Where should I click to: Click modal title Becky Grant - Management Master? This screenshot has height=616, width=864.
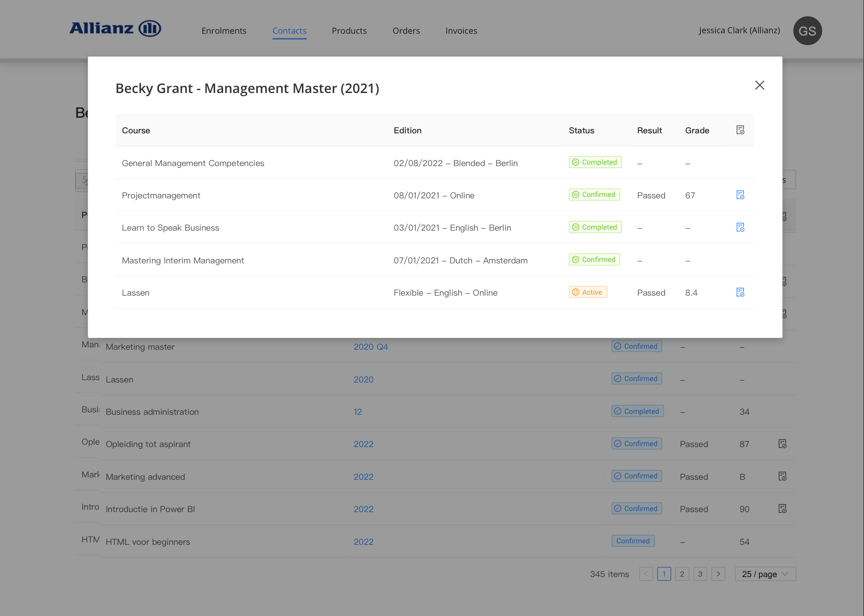click(x=247, y=88)
